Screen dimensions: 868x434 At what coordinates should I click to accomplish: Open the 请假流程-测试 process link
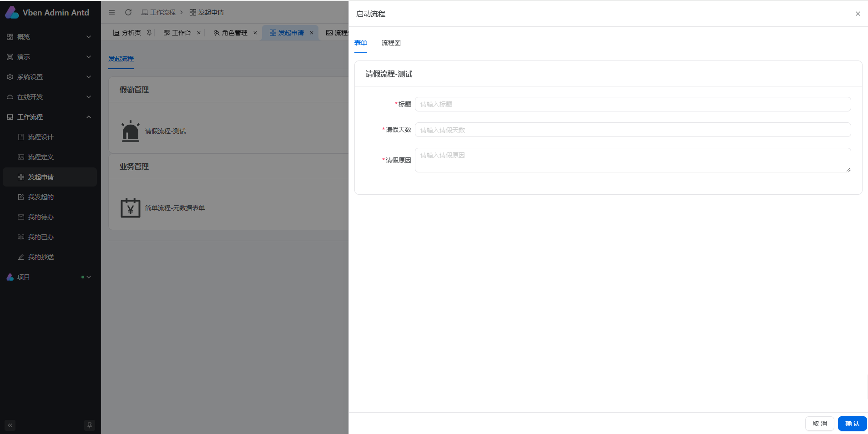click(166, 131)
